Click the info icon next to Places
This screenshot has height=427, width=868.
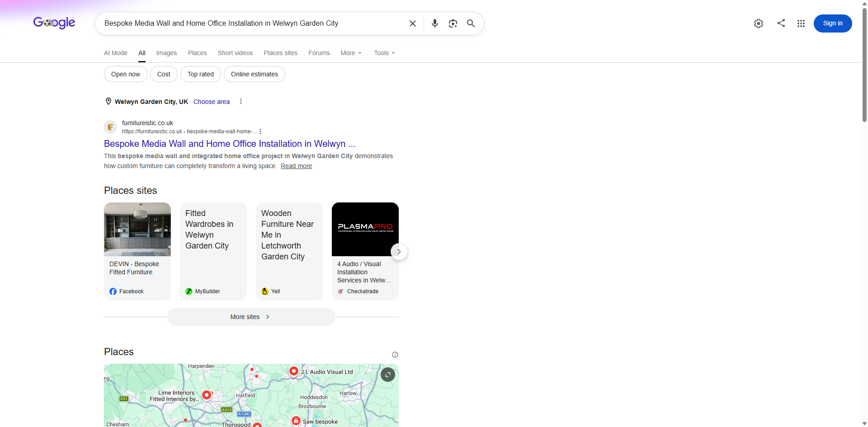click(x=395, y=355)
